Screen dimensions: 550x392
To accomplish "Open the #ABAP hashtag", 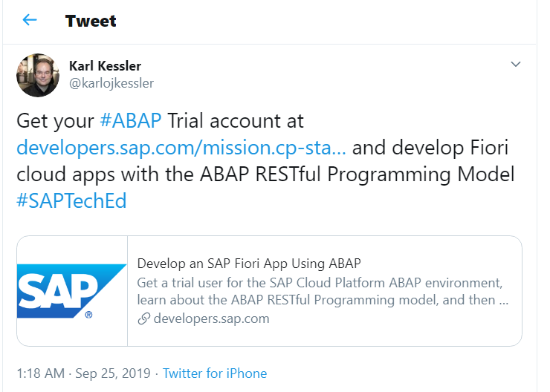I will 131,121.
